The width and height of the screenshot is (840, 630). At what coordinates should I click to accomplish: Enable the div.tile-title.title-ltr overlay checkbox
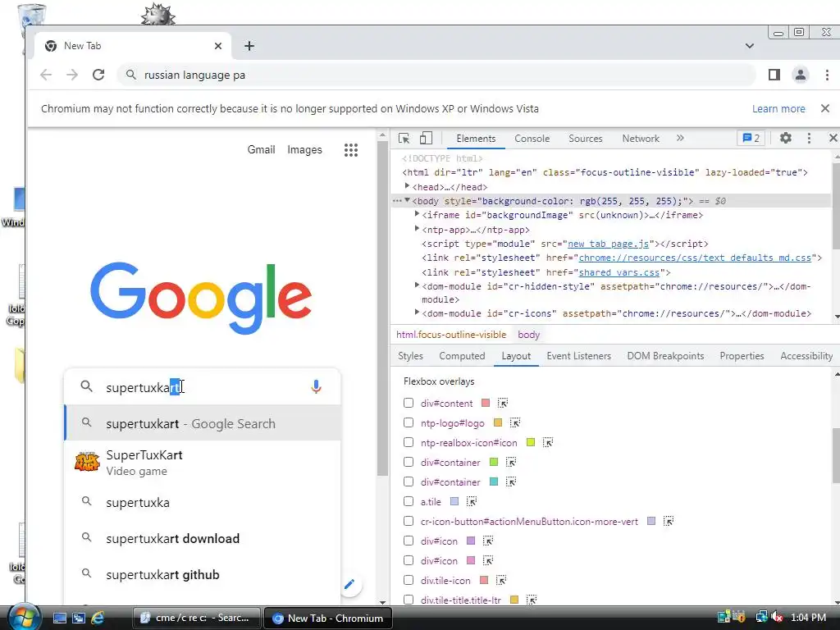[x=409, y=600]
